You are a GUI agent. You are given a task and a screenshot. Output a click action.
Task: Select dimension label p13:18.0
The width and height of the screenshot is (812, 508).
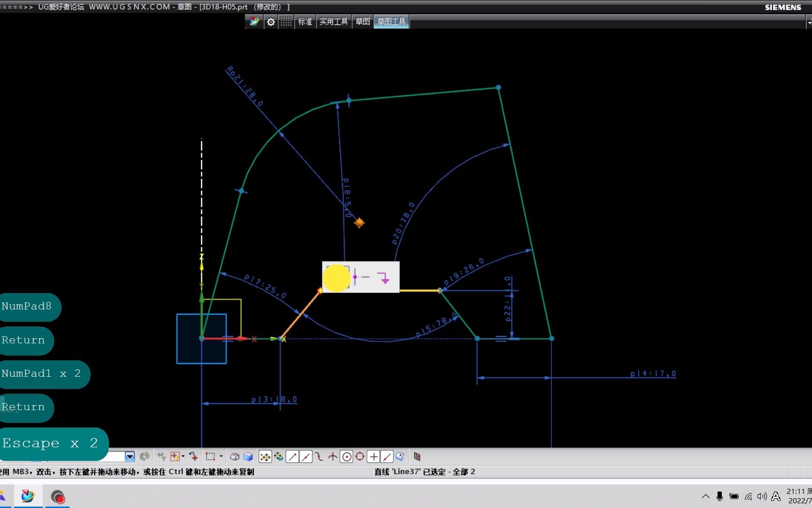coord(274,399)
